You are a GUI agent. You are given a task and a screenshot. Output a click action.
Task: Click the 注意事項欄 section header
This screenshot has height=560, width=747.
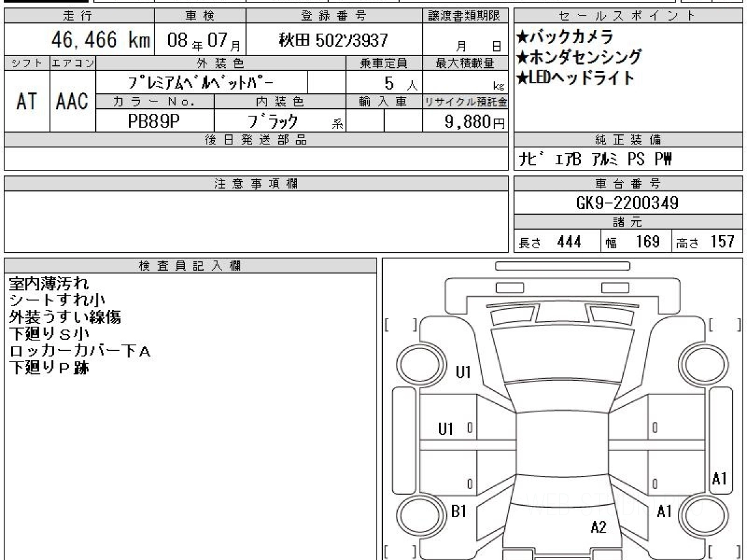tap(256, 184)
